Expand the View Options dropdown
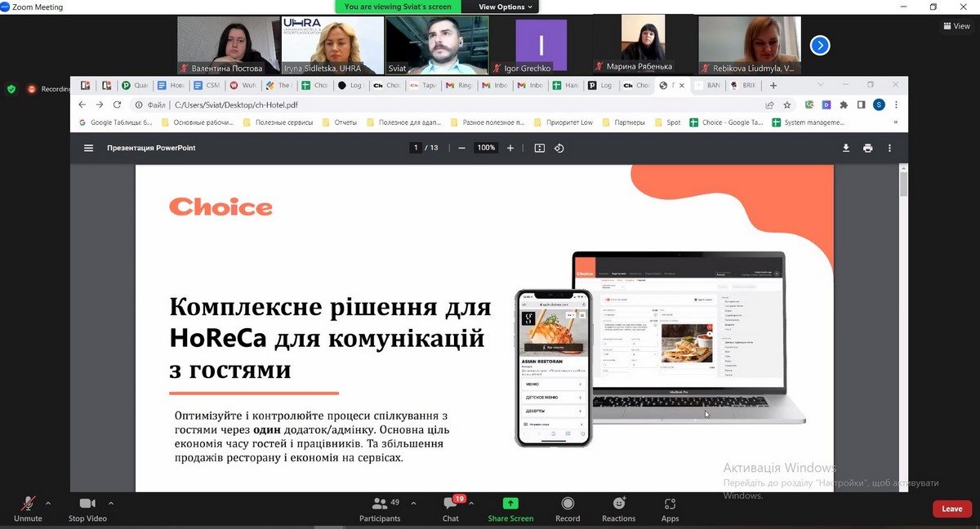Screen dimensions: 980x529 click(x=506, y=7)
